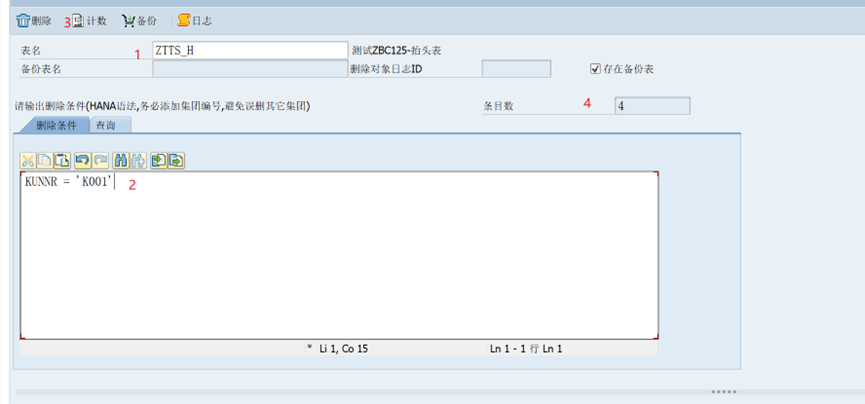Click the 条目数 field showing 4
This screenshot has width=865, height=404.
click(652, 106)
